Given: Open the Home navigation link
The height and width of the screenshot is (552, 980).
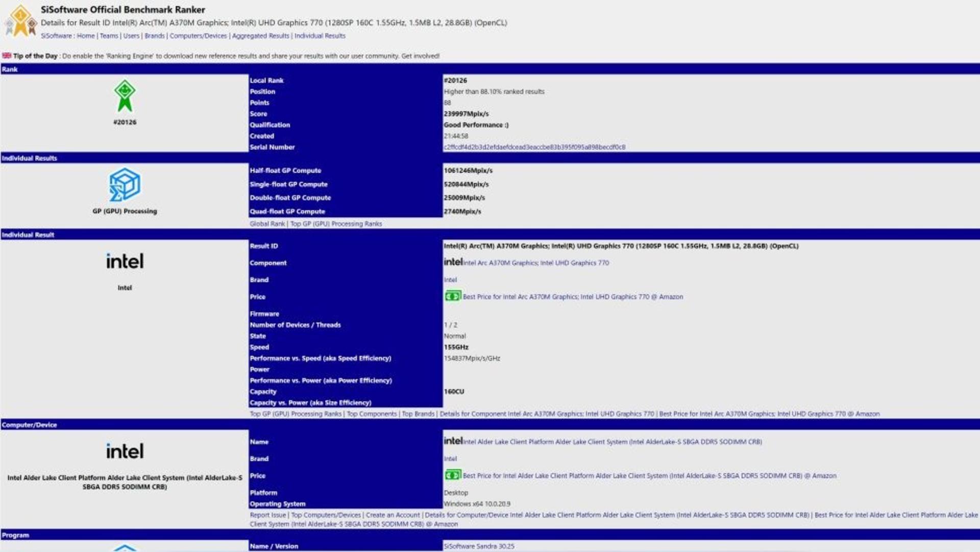Looking at the screenshot, I should pyautogui.click(x=86, y=36).
